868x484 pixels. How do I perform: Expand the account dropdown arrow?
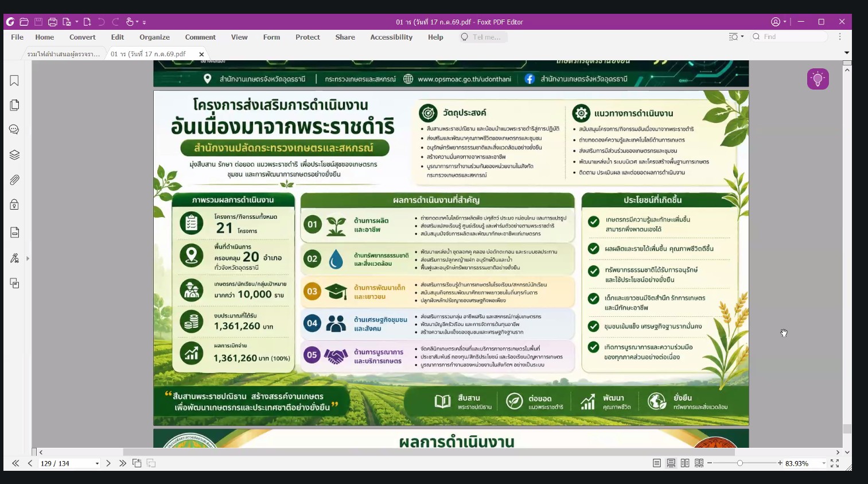tap(785, 22)
